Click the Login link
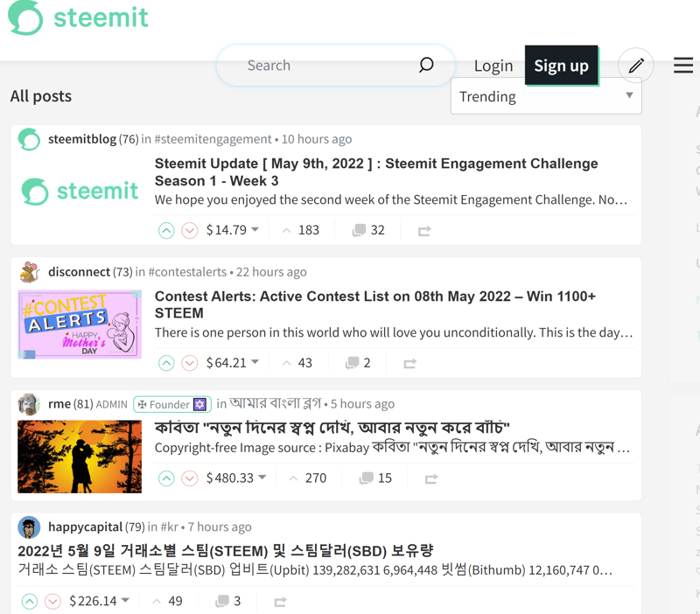Screen dimensions: 700x614 [x=493, y=66]
